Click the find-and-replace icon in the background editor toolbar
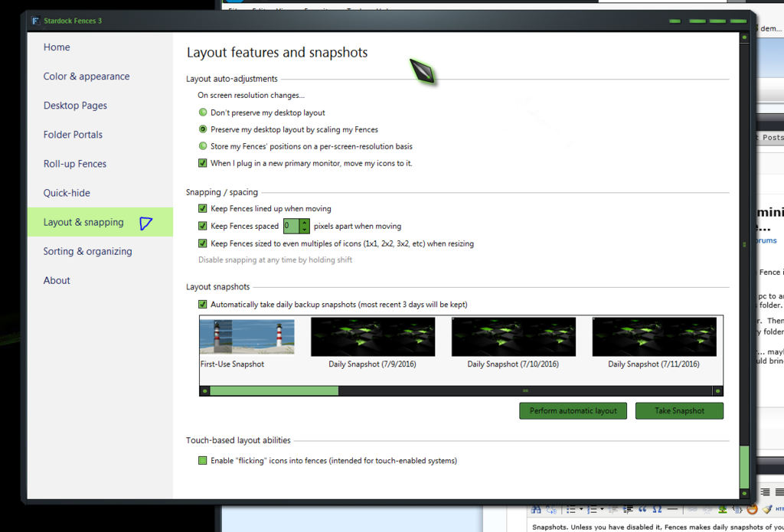This screenshot has height=532, width=784. pos(551,510)
